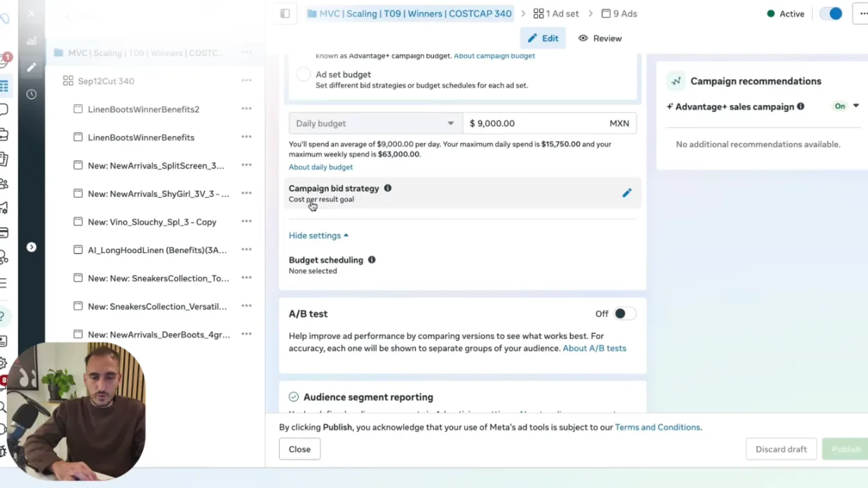Image resolution: width=868 pixels, height=488 pixels.
Task: Click the Close button
Action: pyautogui.click(x=299, y=449)
